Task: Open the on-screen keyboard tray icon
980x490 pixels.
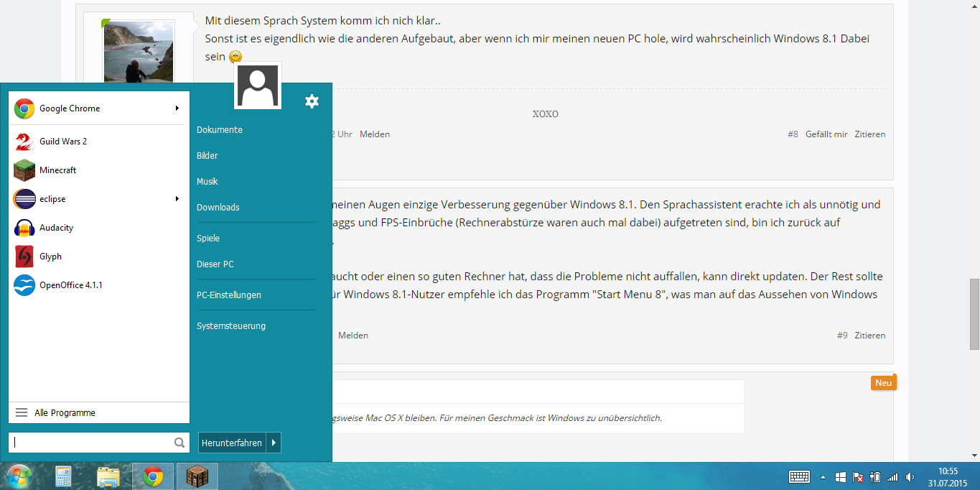Action: tap(799, 477)
